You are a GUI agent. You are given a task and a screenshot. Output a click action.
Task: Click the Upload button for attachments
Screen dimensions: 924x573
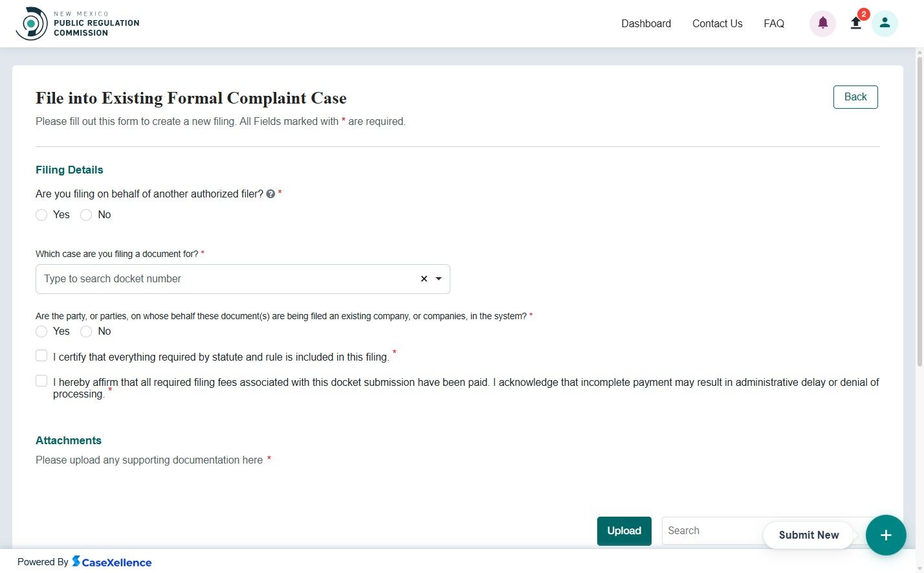tap(624, 530)
